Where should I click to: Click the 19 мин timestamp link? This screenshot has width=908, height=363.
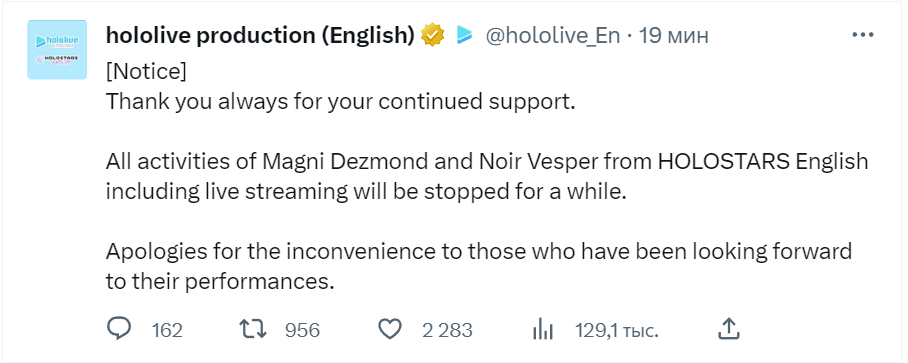coord(673,36)
